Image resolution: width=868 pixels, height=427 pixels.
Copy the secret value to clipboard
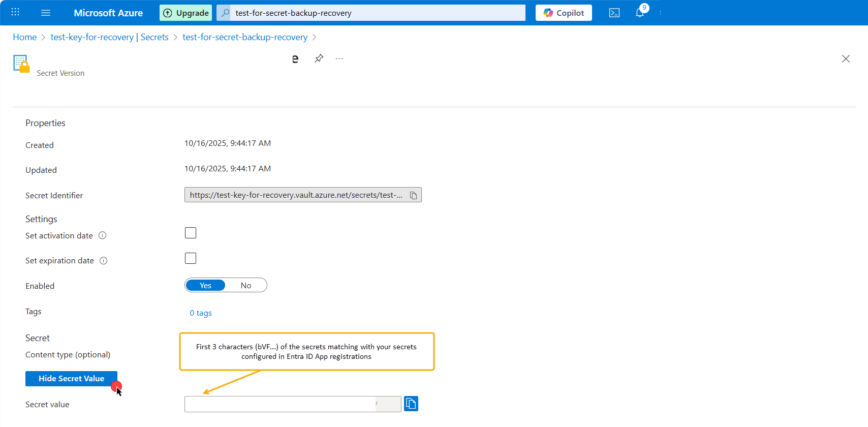(x=411, y=404)
